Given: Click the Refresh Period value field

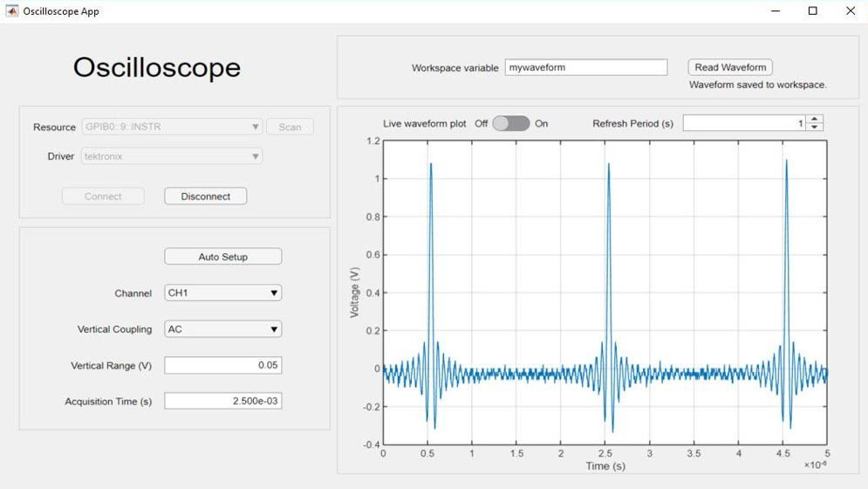Looking at the screenshot, I should pyautogui.click(x=743, y=124).
